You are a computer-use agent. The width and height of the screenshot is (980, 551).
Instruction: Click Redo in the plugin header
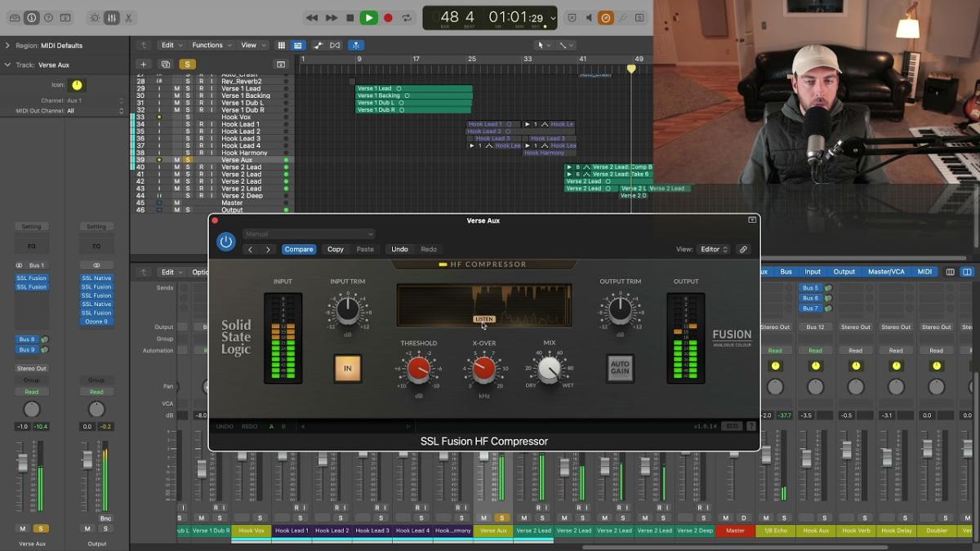click(429, 249)
